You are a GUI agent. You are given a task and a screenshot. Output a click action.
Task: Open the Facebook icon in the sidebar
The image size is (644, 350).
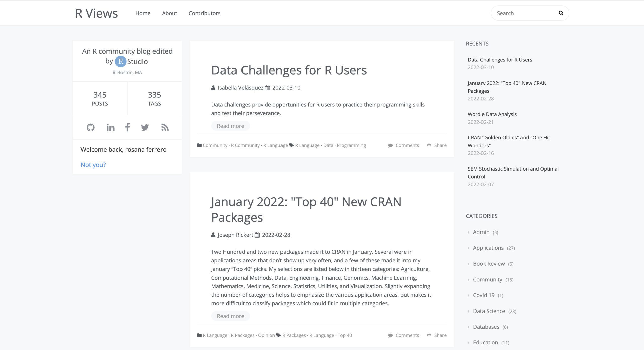[x=128, y=127]
